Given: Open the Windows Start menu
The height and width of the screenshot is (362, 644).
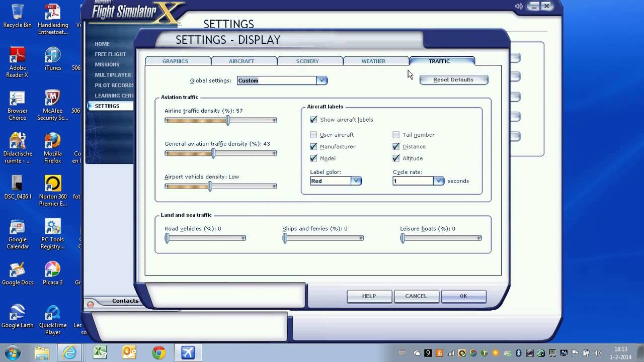Looking at the screenshot, I should (x=12, y=352).
